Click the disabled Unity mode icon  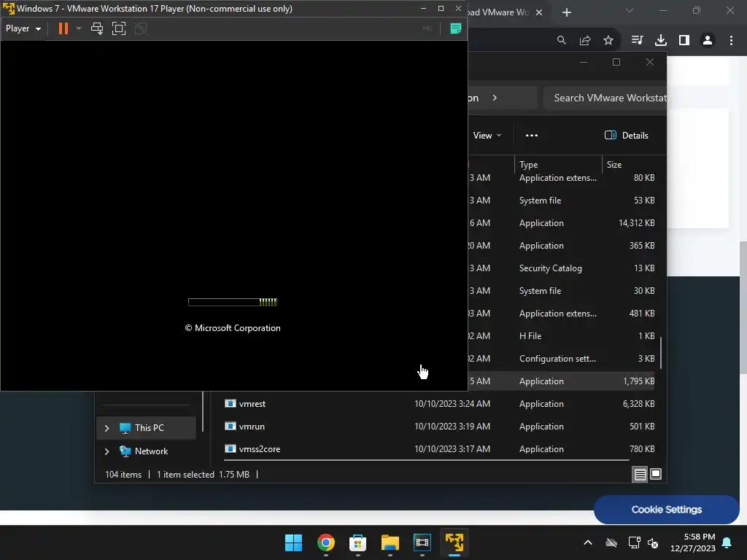pyautogui.click(x=141, y=28)
